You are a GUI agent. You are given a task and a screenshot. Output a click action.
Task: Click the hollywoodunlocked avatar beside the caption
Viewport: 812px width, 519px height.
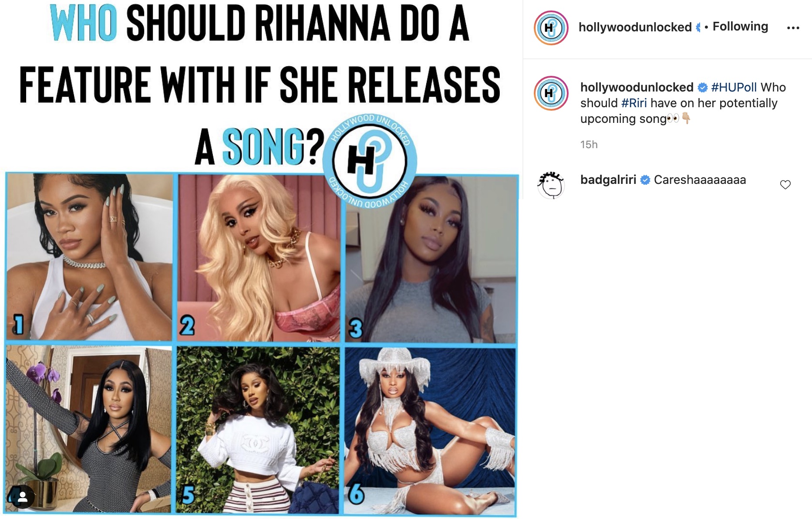click(x=551, y=93)
